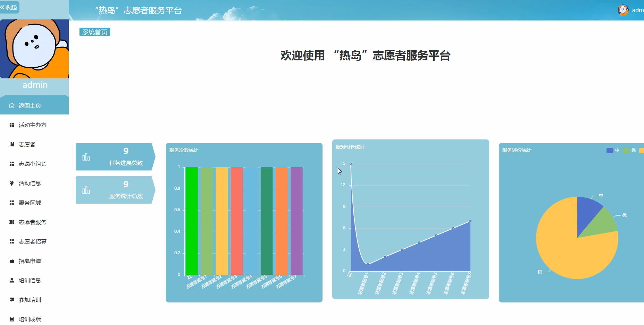Viewport: 644px width, 325px height.
Task: Select the 活动主办方 sidebar icon
Action: 11,125
